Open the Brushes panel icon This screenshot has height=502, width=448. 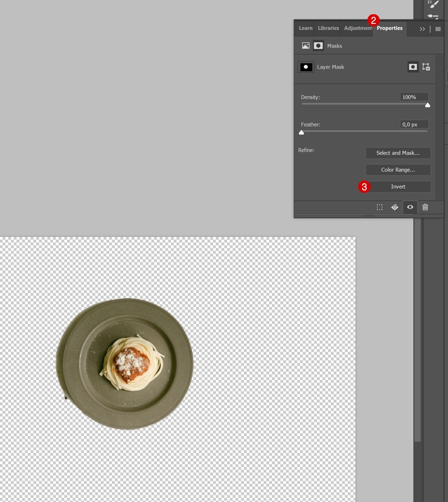(433, 16)
